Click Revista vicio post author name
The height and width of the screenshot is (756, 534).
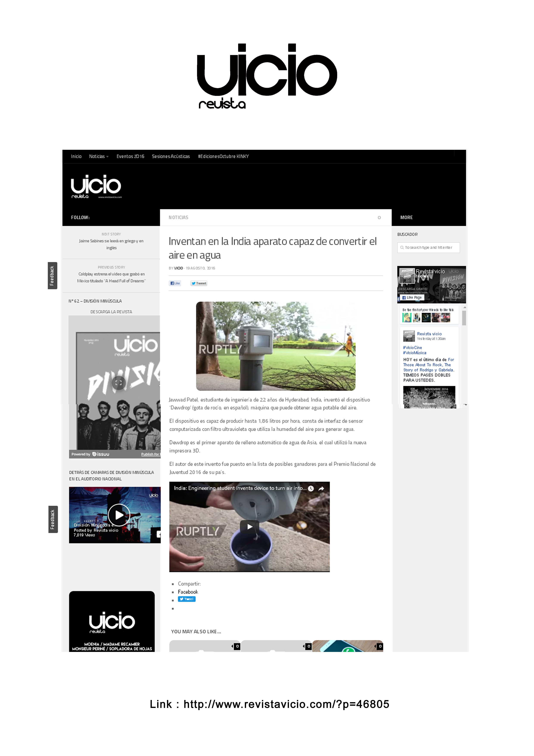(x=429, y=334)
